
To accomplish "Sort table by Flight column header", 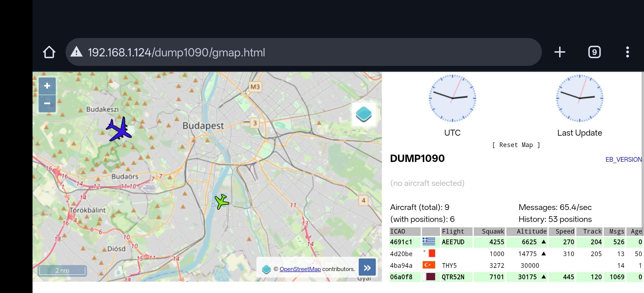I will click(x=453, y=231).
